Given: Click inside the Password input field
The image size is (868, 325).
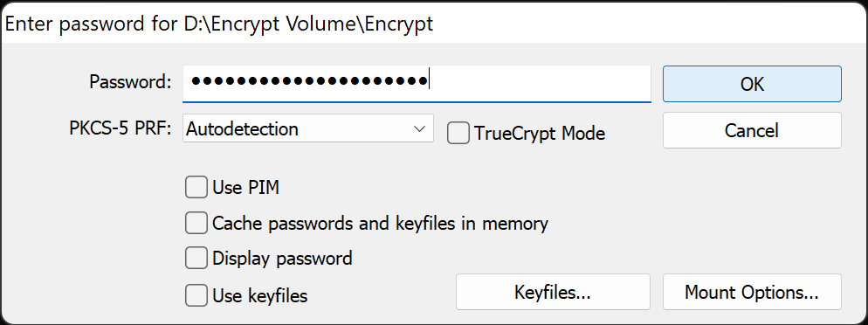Looking at the screenshot, I should click(417, 84).
